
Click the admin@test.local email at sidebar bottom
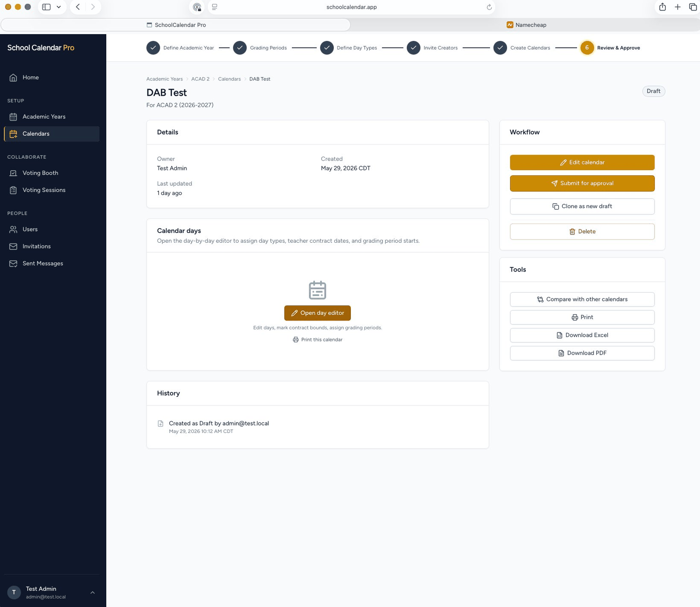coord(45,597)
